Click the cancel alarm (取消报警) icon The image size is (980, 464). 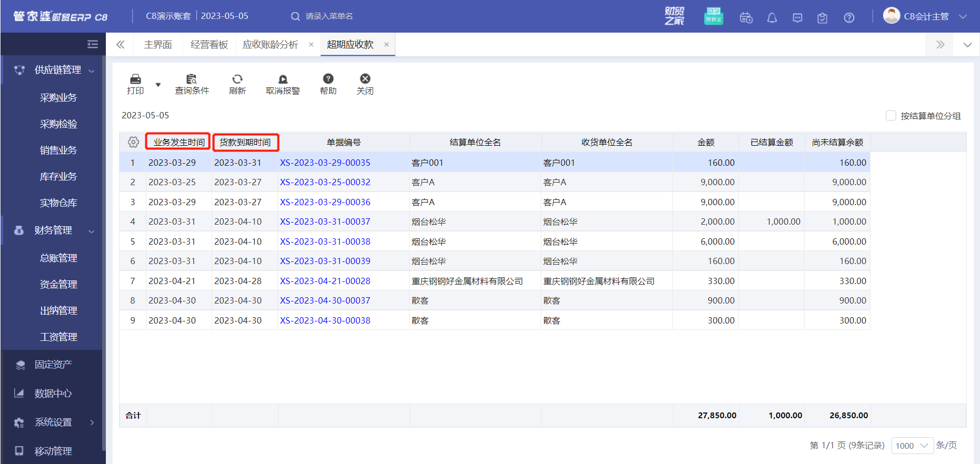click(283, 84)
